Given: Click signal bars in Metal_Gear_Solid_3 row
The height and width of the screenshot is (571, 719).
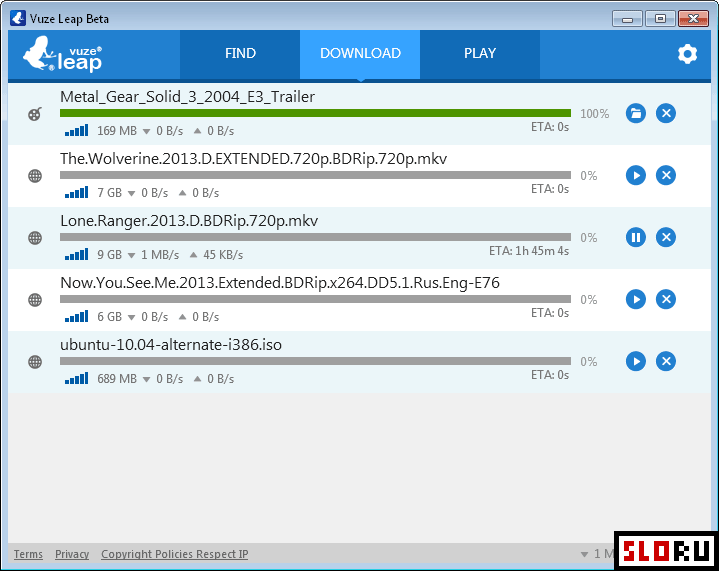Looking at the screenshot, I should [x=77, y=130].
